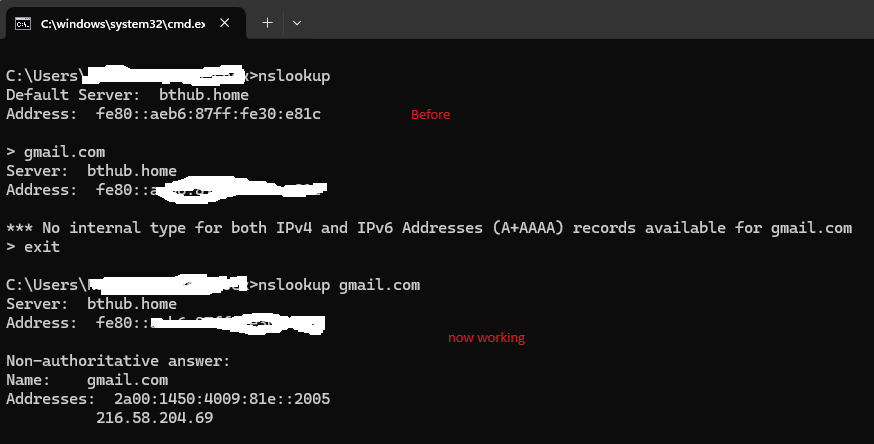
Task: Click the last 'Server: bthub.home' line
Action: pyautogui.click(x=91, y=304)
